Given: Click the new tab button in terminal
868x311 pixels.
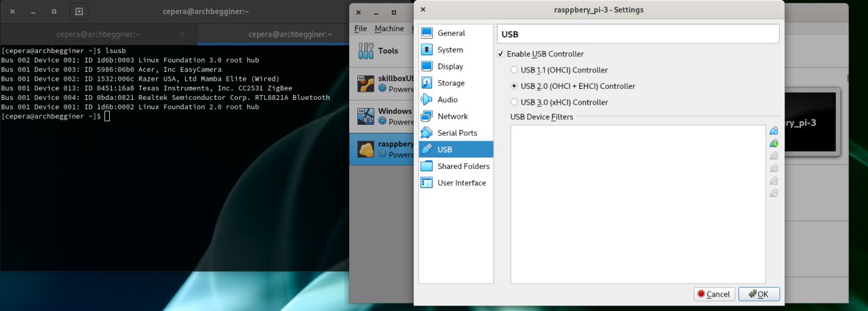Looking at the screenshot, I should coord(79,12).
